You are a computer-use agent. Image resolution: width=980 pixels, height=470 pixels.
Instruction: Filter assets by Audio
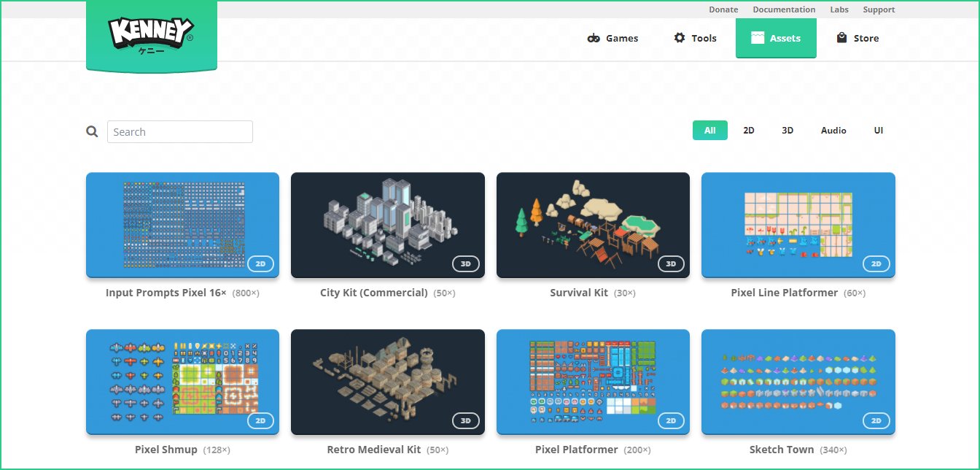point(833,131)
